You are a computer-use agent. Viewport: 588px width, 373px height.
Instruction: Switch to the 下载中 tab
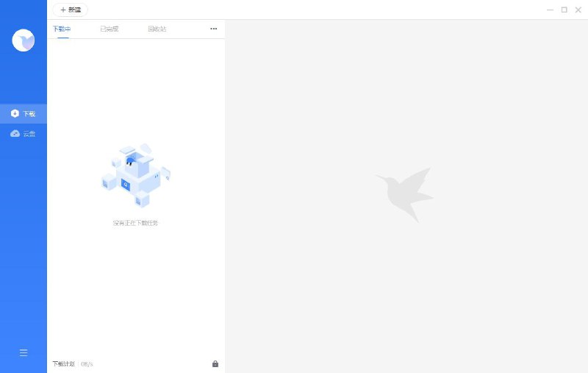(62, 29)
